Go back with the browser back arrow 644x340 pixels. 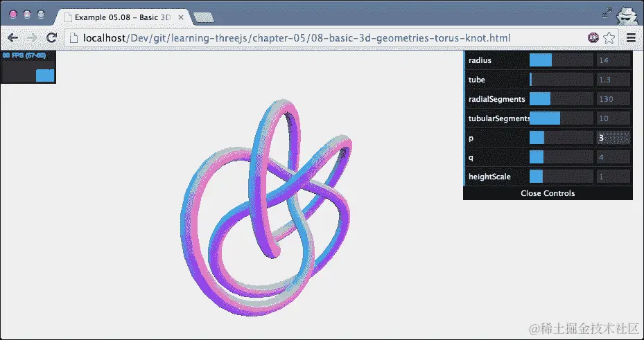[x=12, y=38]
